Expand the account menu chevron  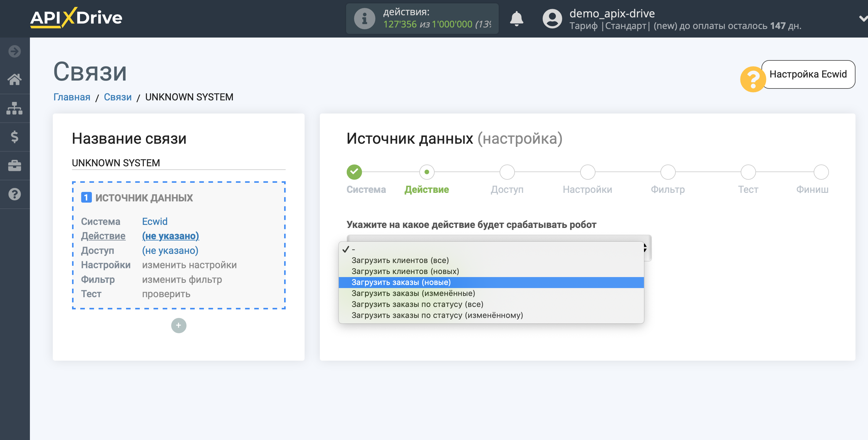pyautogui.click(x=863, y=19)
